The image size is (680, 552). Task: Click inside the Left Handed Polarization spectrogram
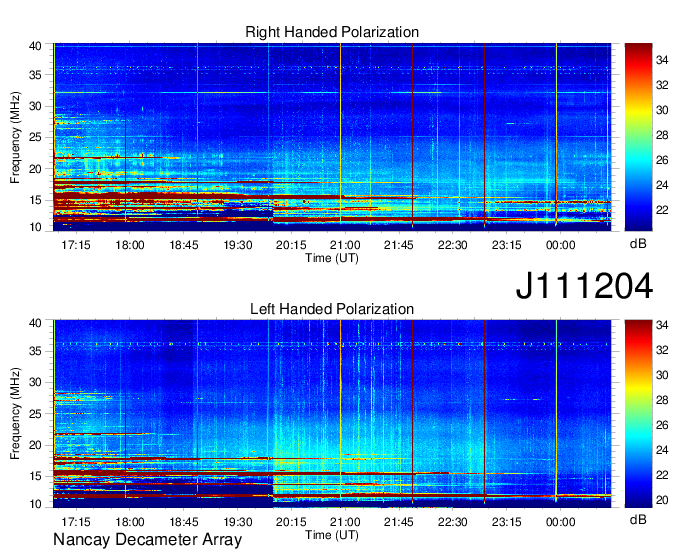point(332,414)
